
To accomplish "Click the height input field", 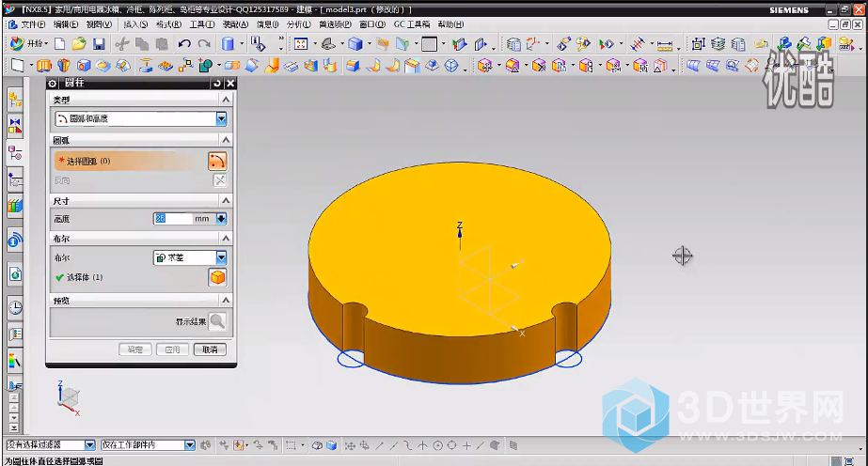I will 172,219.
